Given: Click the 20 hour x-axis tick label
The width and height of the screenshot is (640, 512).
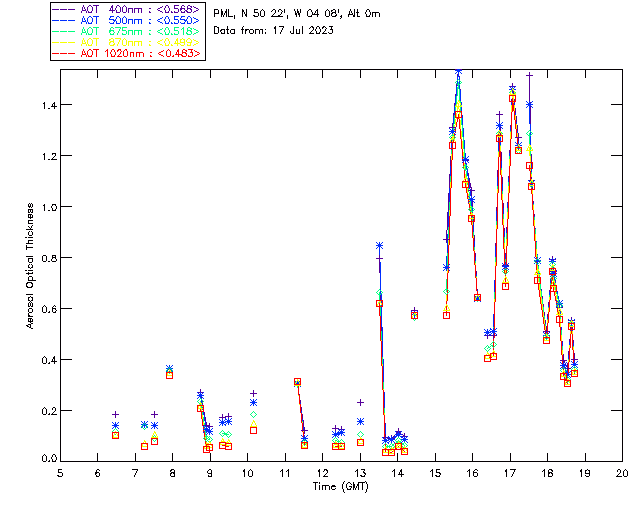Looking at the screenshot, I should pyautogui.click(x=622, y=474).
